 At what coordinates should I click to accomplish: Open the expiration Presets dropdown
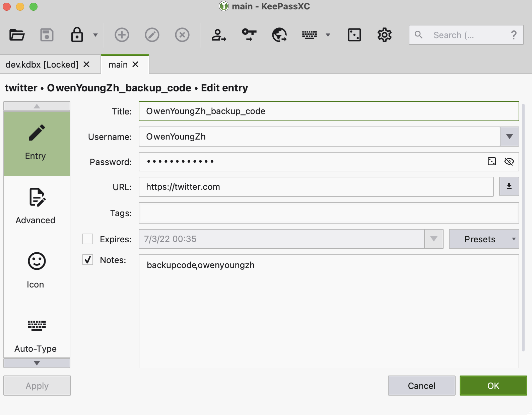483,239
